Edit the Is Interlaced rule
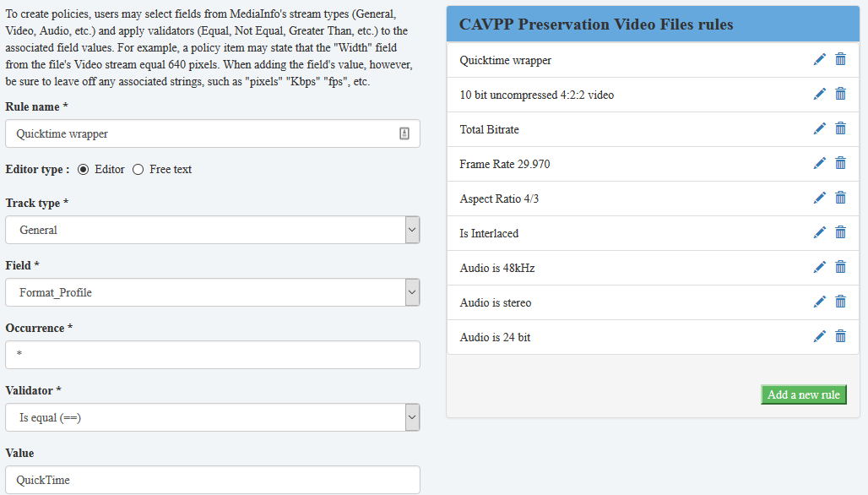Image resolution: width=868 pixels, height=495 pixels. pos(819,232)
